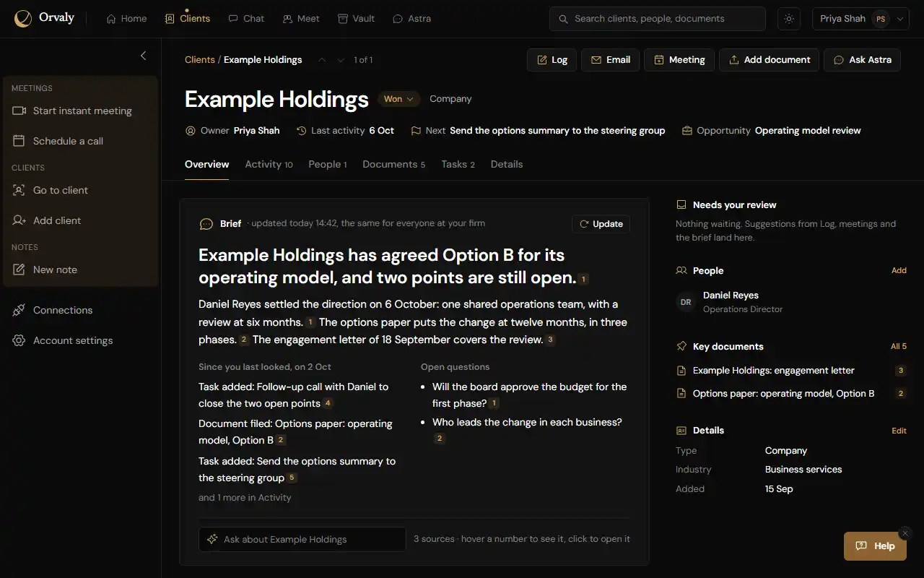This screenshot has height=578, width=924.
Task: Dismiss the Help widget with its X
Action: (x=905, y=533)
